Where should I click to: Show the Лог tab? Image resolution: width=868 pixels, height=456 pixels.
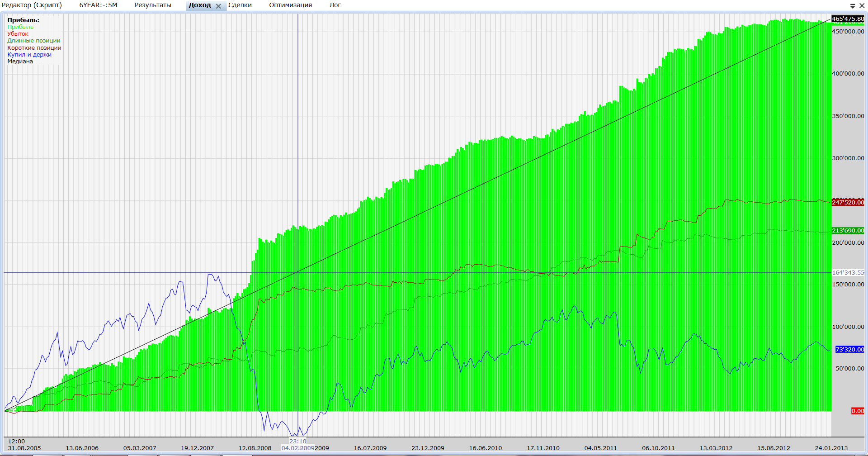(335, 5)
